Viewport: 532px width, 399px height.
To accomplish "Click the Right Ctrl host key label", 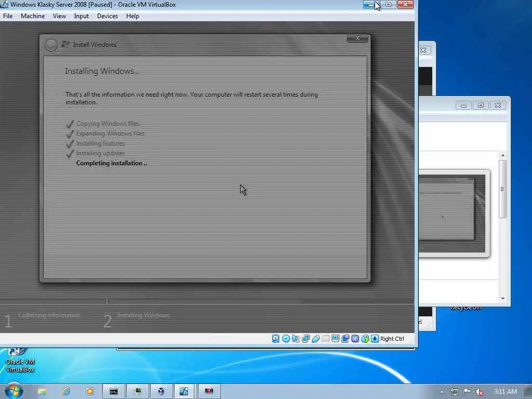I will 392,339.
